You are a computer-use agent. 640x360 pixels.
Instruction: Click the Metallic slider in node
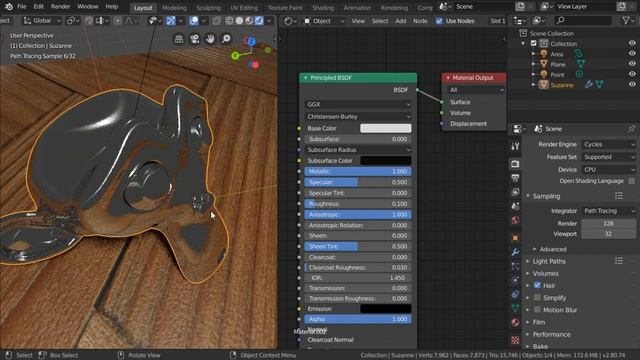point(358,171)
